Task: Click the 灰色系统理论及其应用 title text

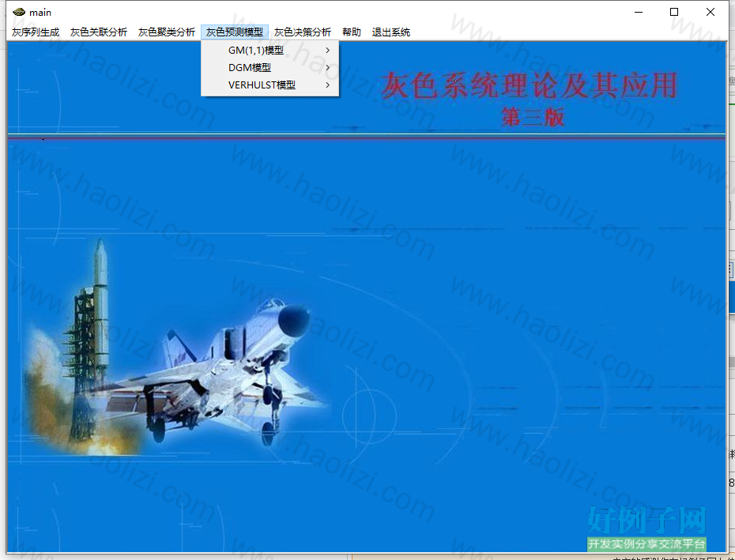Action: tap(530, 85)
